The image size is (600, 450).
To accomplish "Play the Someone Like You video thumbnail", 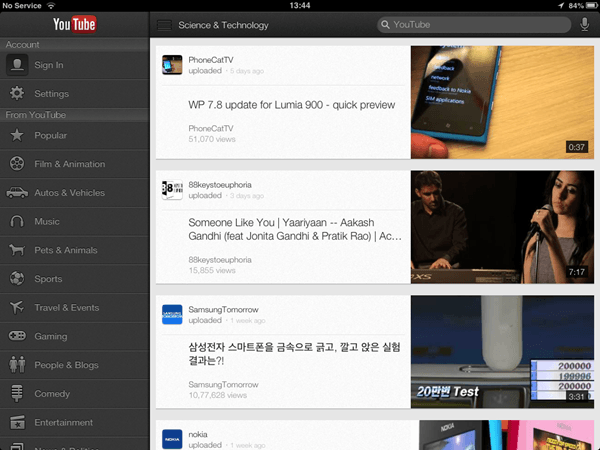I will (502, 227).
